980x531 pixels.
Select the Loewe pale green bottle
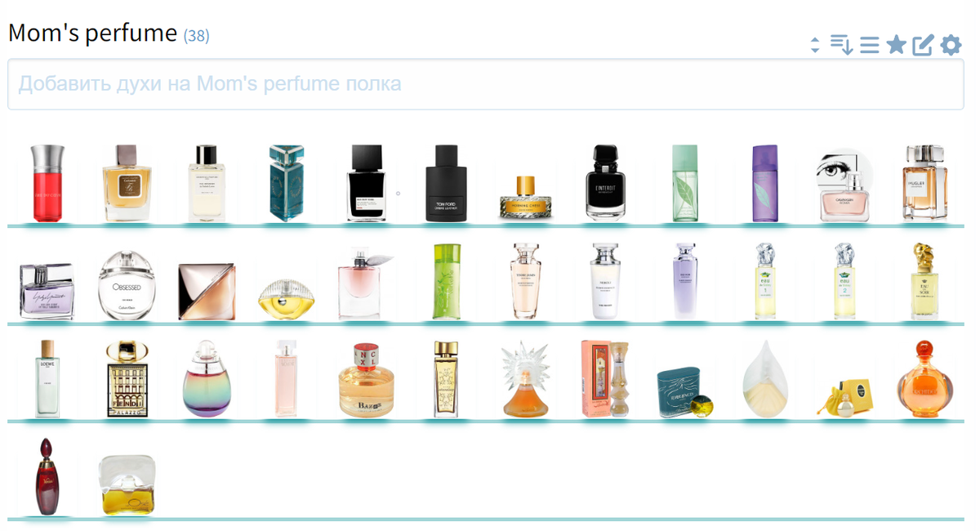pyautogui.click(x=47, y=378)
